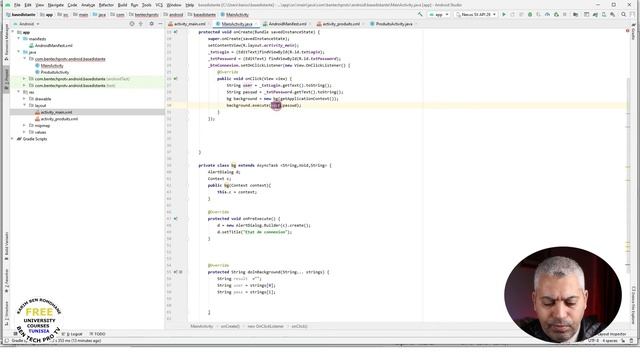Switch to the activity_main.xml editor tab
Viewport: 640px width, 360px height.
tap(189, 24)
